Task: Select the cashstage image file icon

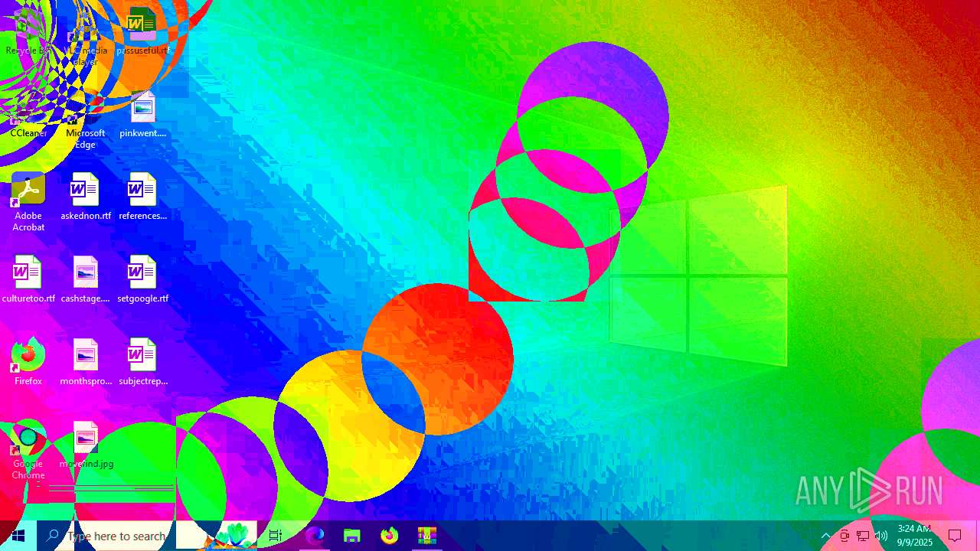Action: (85, 279)
